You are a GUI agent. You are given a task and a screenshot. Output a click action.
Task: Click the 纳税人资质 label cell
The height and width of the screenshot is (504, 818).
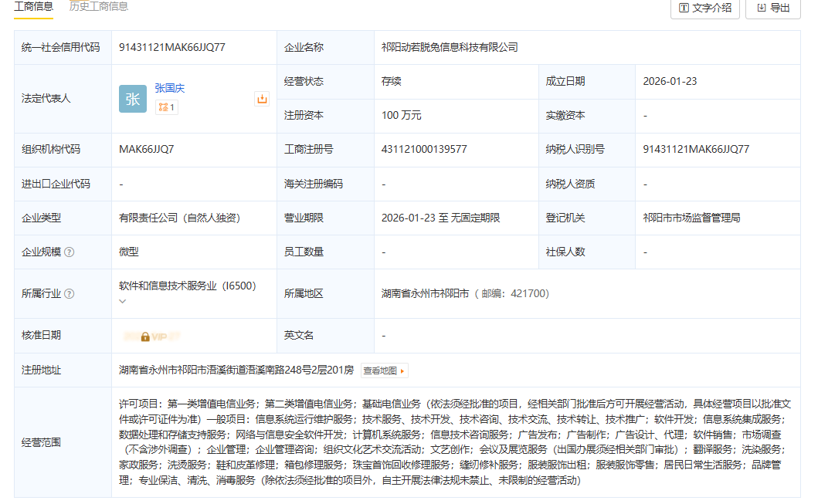click(x=587, y=184)
